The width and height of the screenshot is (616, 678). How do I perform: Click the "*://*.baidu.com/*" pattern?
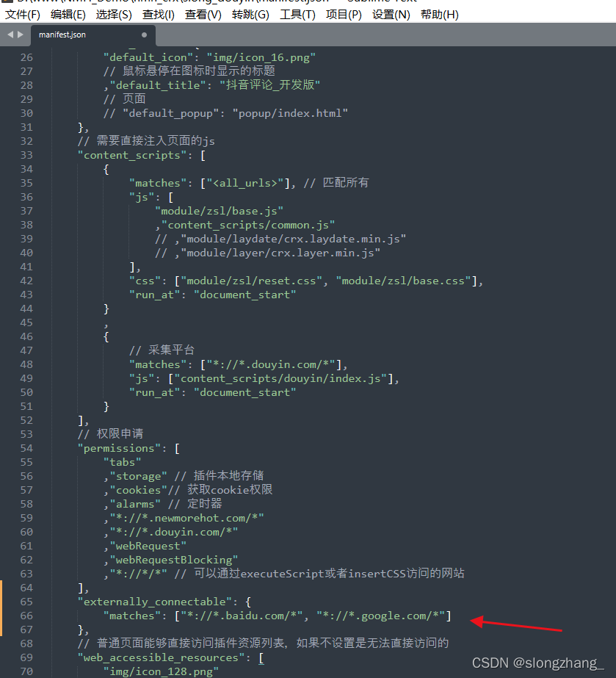[x=242, y=616]
